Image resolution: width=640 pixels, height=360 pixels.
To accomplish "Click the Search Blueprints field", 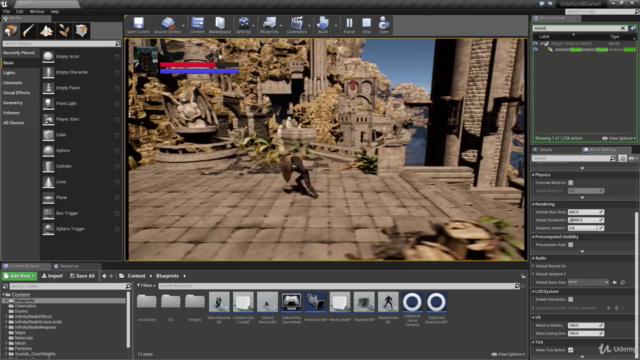I will [x=337, y=286].
